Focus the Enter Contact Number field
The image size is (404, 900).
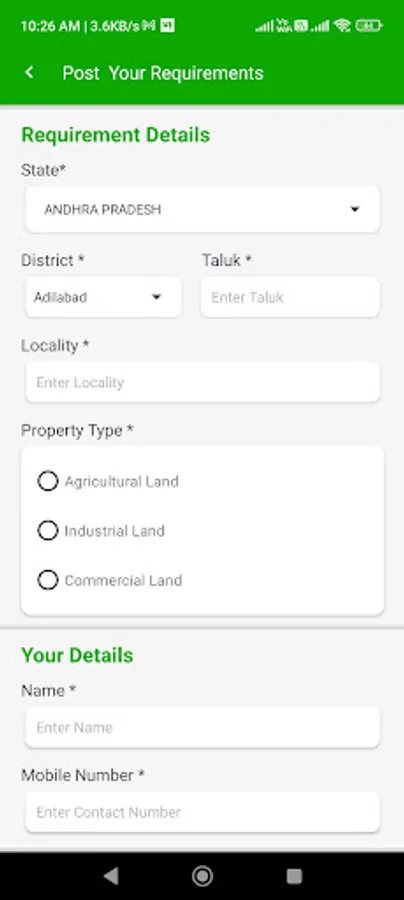click(x=203, y=812)
